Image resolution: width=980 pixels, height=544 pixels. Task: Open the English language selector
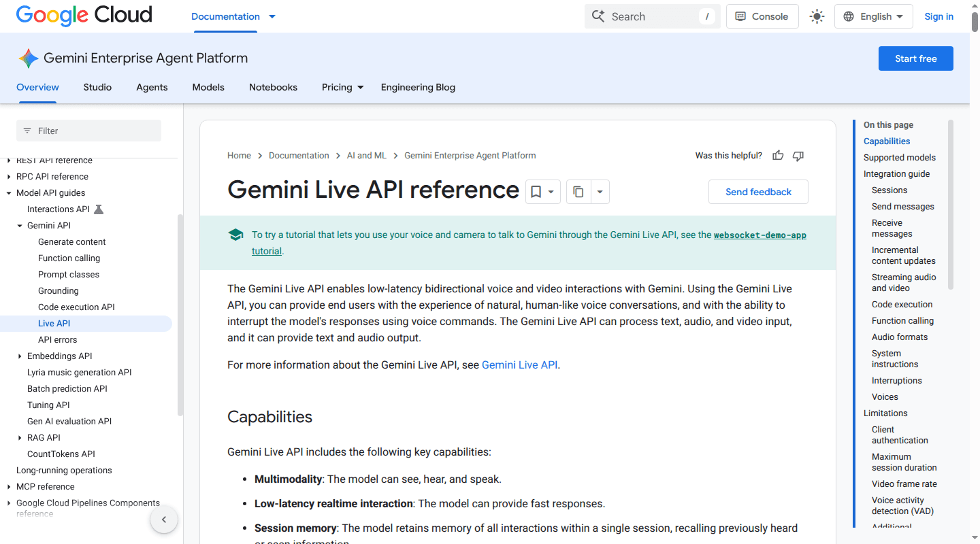pos(874,16)
